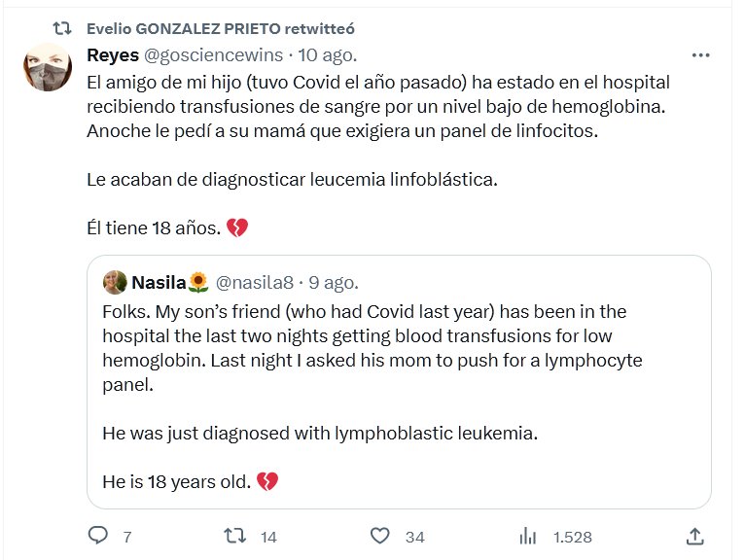Click the 1.528 views count

coord(572,537)
